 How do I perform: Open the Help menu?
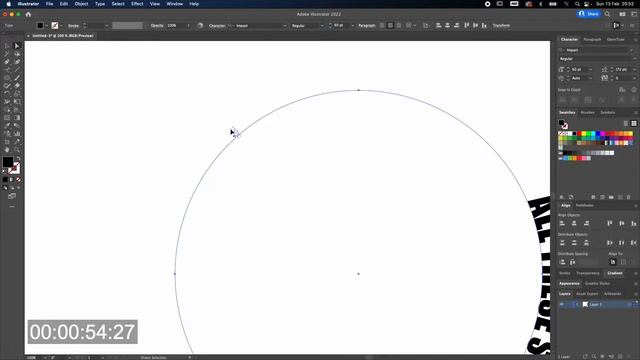click(194, 4)
